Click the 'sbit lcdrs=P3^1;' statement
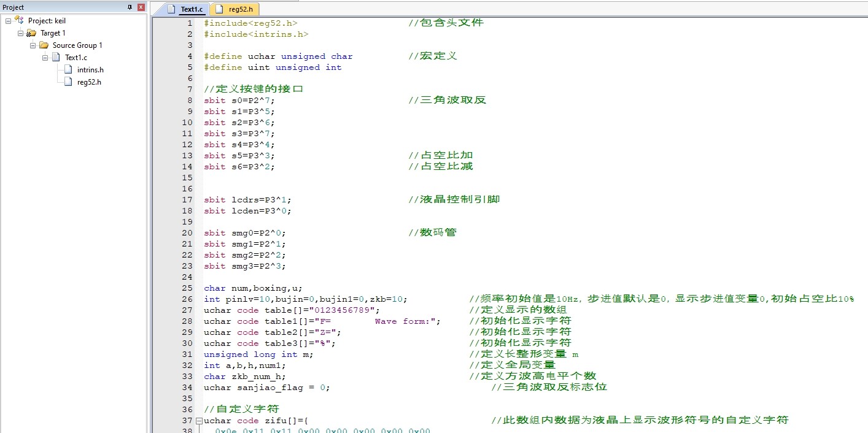The width and height of the screenshot is (868, 433). pos(248,200)
